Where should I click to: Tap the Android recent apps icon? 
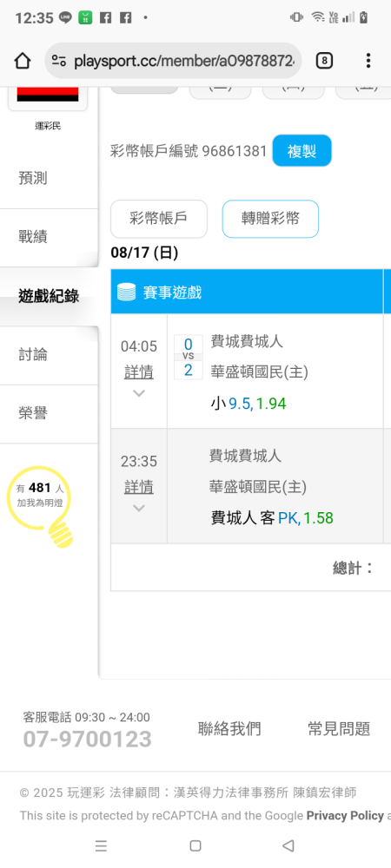(101, 845)
